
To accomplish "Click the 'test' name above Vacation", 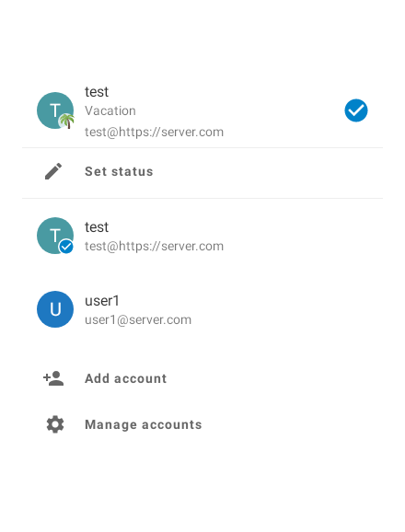I will [x=97, y=92].
